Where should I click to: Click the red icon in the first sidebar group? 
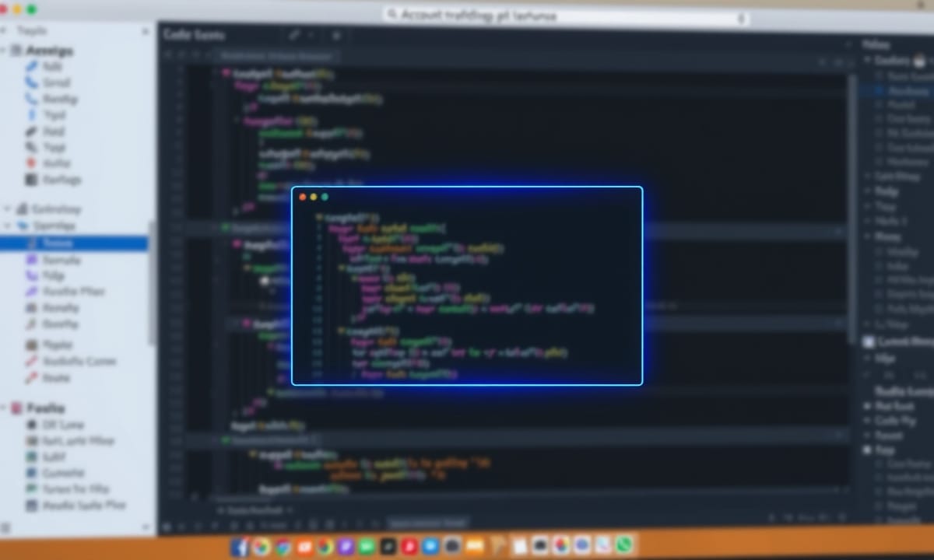point(32,163)
